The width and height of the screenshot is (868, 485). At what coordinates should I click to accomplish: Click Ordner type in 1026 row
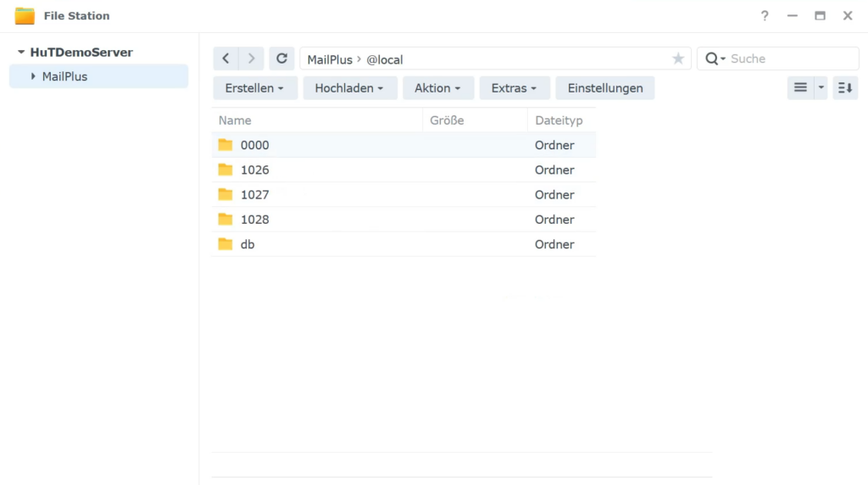point(554,170)
